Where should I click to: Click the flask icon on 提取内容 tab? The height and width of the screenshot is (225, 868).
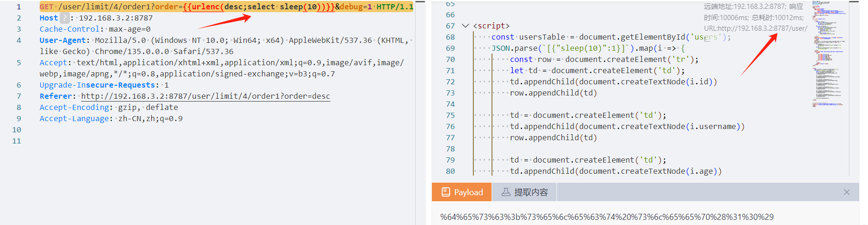[x=506, y=192]
